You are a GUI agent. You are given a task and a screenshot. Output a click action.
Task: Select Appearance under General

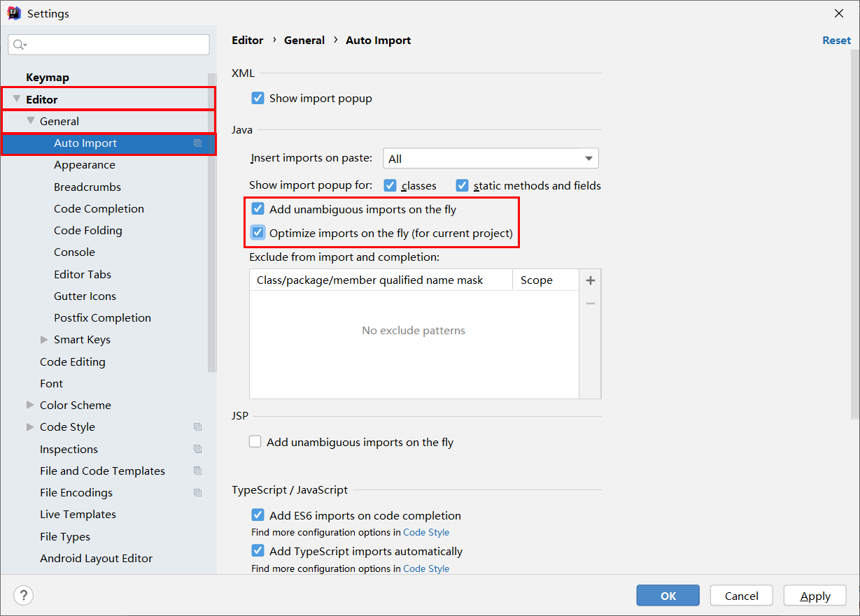coord(85,165)
